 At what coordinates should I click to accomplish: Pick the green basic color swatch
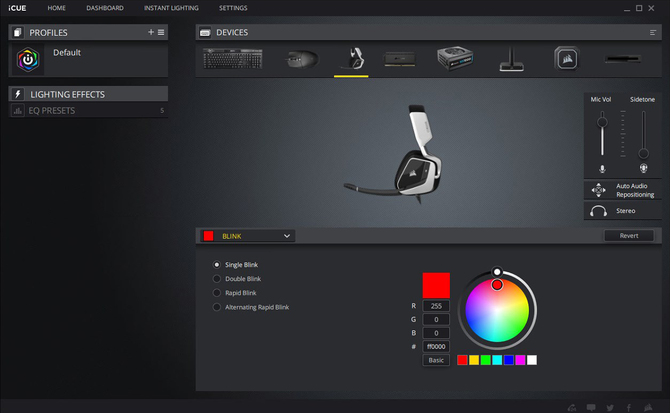click(485, 360)
